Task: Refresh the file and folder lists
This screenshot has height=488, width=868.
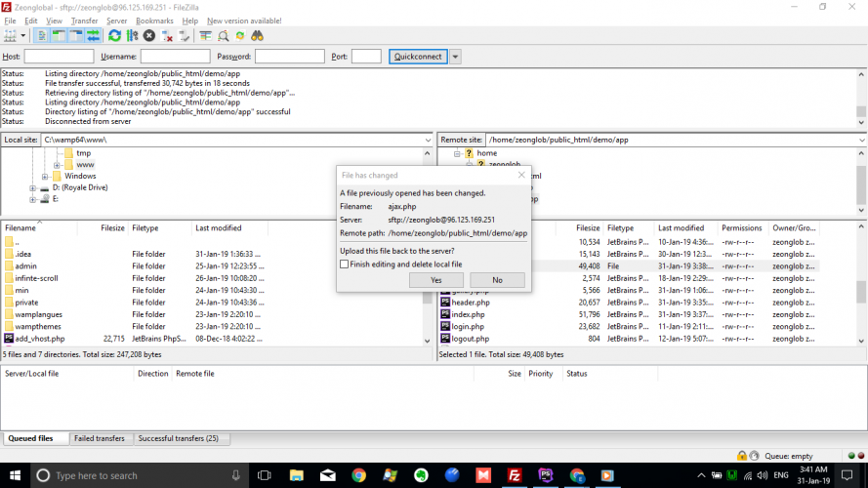Action: 114,36
